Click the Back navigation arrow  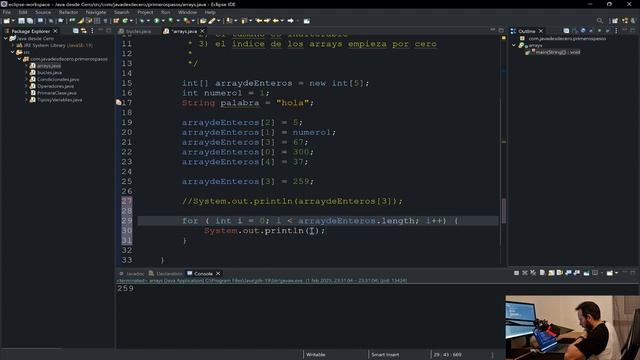(x=276, y=20)
